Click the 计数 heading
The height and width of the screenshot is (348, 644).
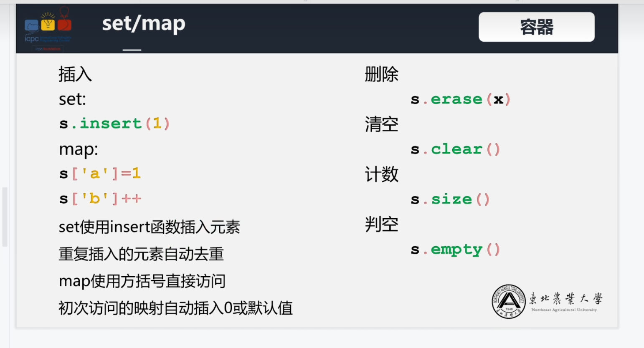(x=381, y=174)
